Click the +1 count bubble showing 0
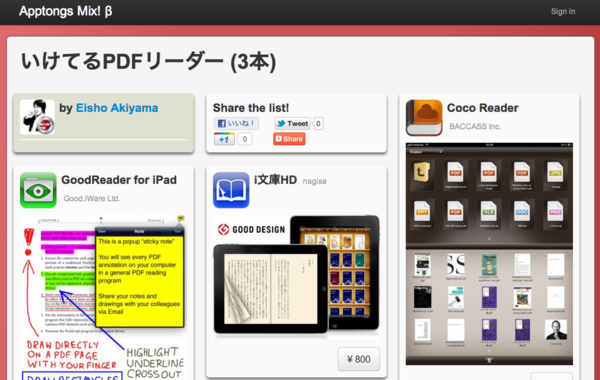The height and width of the screenshot is (380, 600). click(x=245, y=139)
